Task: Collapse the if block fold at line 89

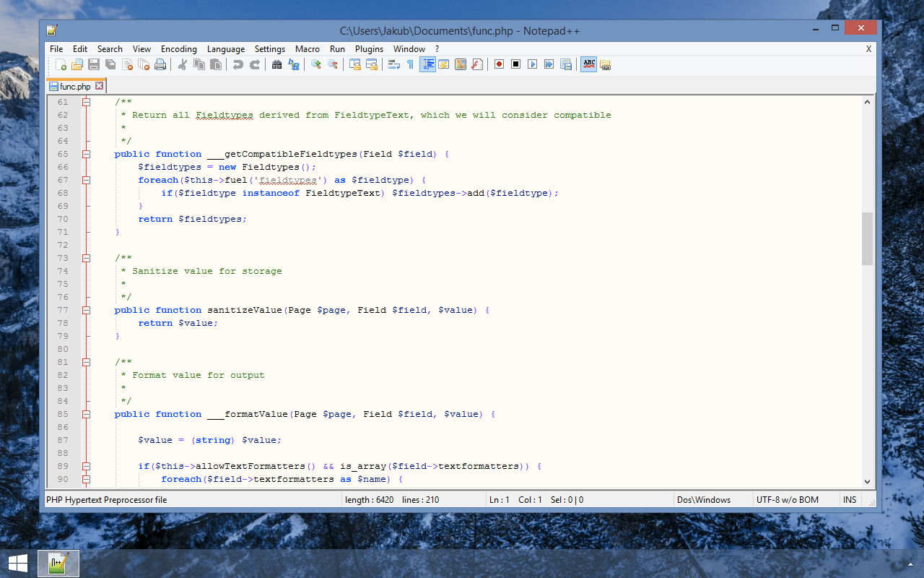Action: 86,466
